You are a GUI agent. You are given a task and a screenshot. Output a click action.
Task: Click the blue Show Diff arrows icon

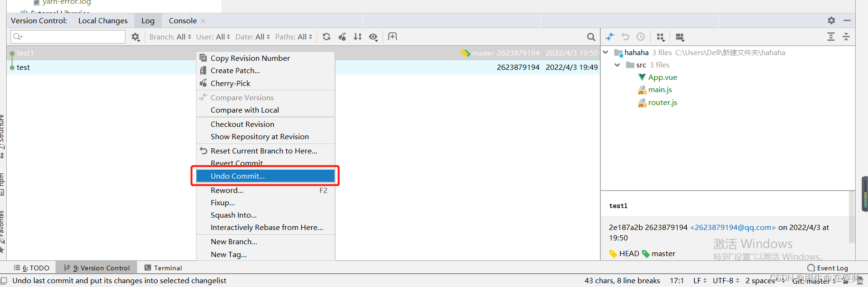coord(610,37)
